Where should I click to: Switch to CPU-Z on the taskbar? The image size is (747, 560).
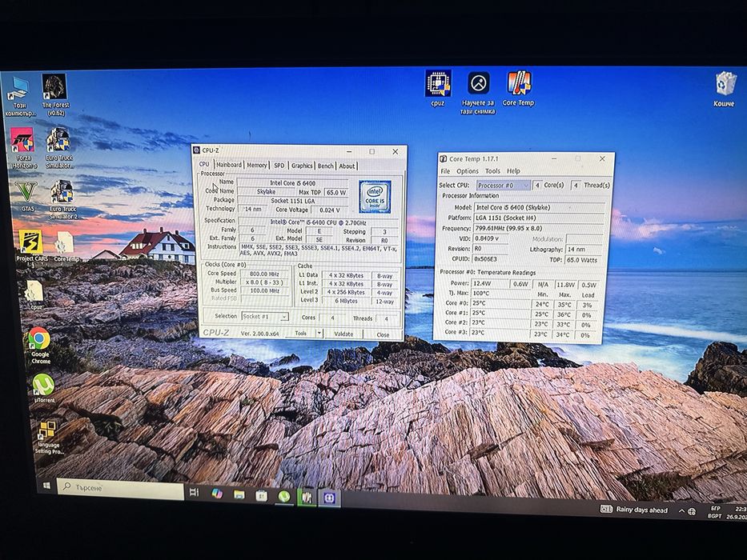[x=330, y=498]
